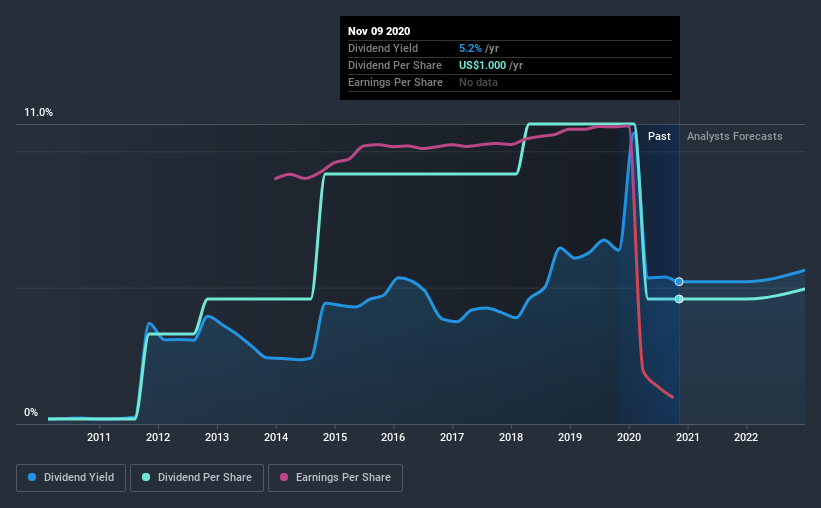Viewport: 821px width, 508px height.
Task: Click the 2022 x-axis year label
Action: 746,437
